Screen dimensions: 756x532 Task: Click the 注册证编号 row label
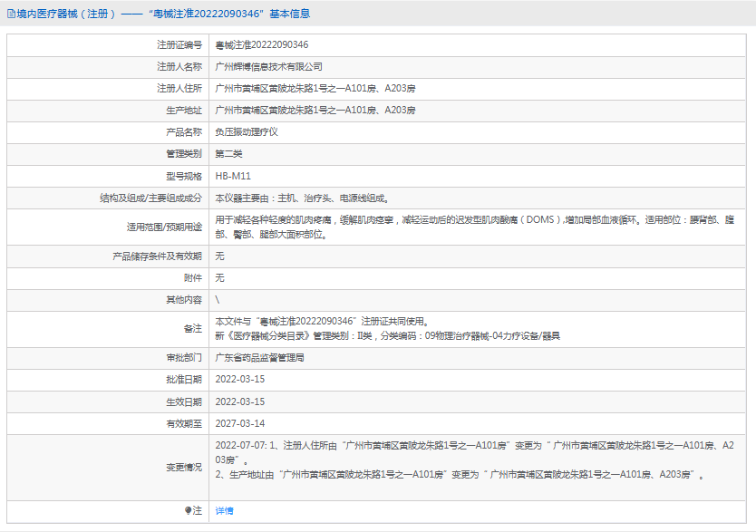click(179, 44)
